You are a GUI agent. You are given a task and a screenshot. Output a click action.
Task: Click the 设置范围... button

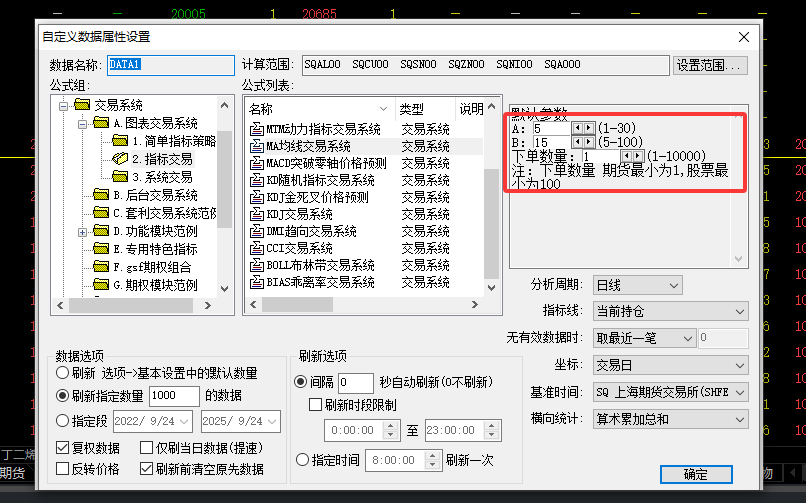coord(710,65)
